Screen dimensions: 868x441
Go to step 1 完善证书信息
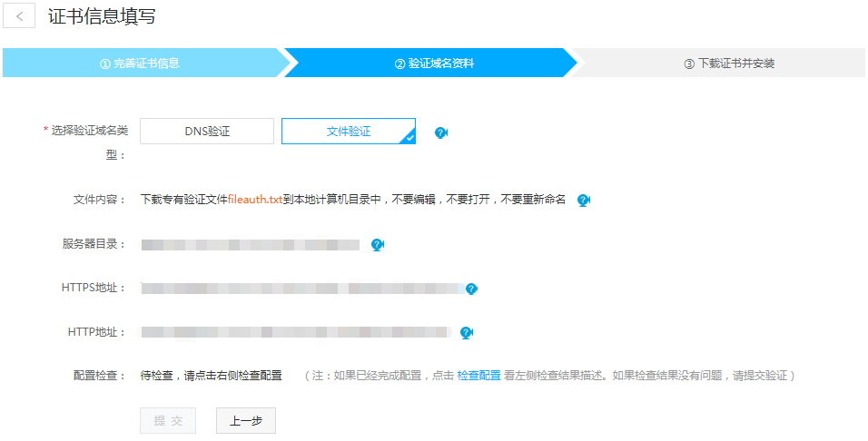[141, 64]
